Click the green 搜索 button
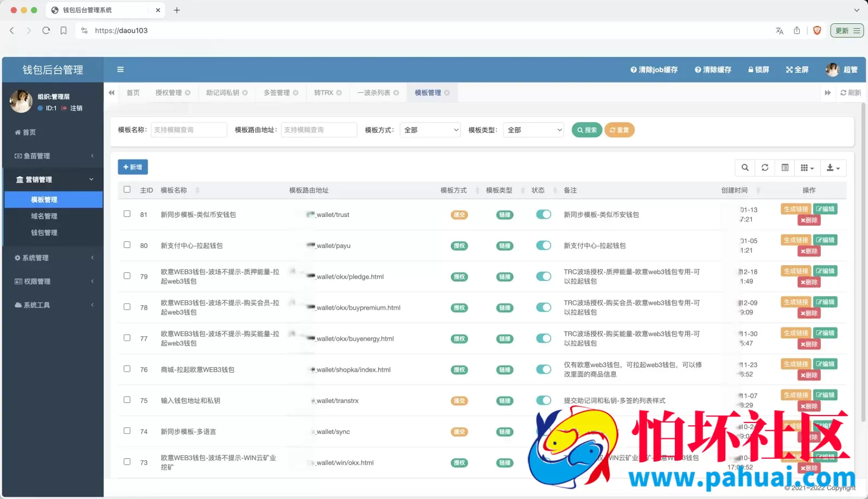This screenshot has width=868, height=499. [x=587, y=130]
